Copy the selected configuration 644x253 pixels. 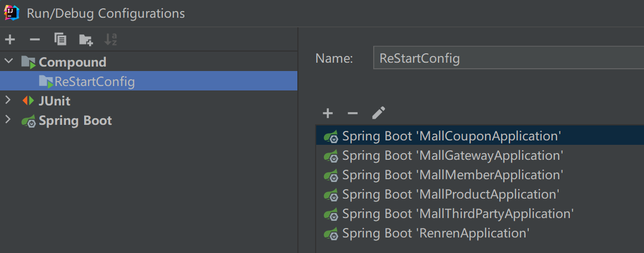click(x=60, y=39)
